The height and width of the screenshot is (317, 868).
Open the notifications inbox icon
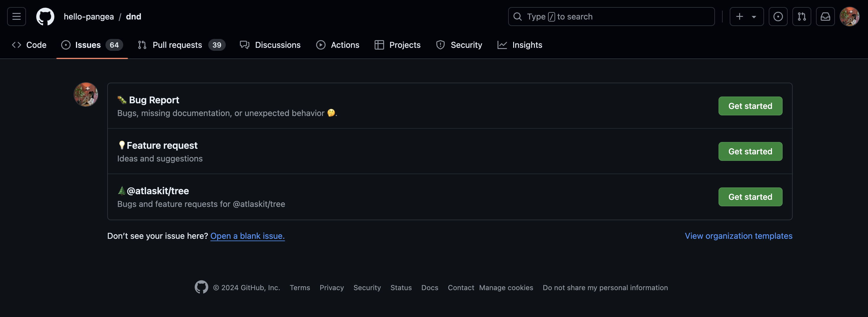tap(825, 17)
